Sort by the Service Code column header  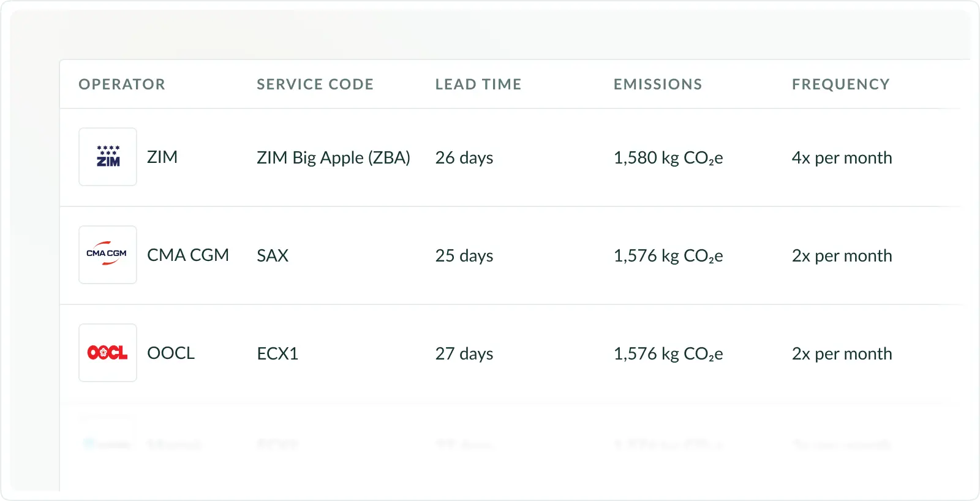315,85
